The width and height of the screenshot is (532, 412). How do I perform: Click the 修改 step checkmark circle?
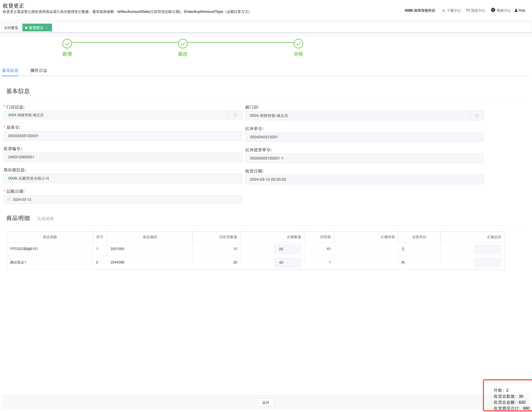[183, 44]
